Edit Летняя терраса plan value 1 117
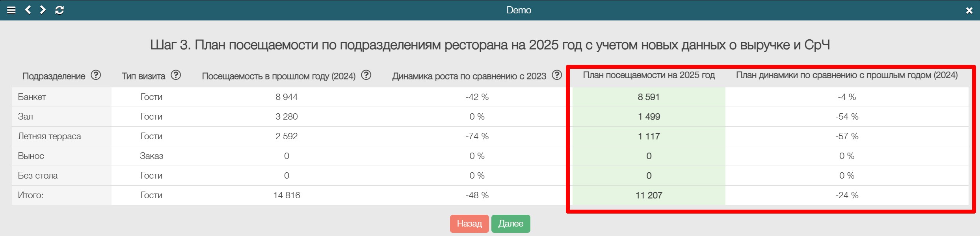This screenshot has height=236, width=980. [649, 136]
